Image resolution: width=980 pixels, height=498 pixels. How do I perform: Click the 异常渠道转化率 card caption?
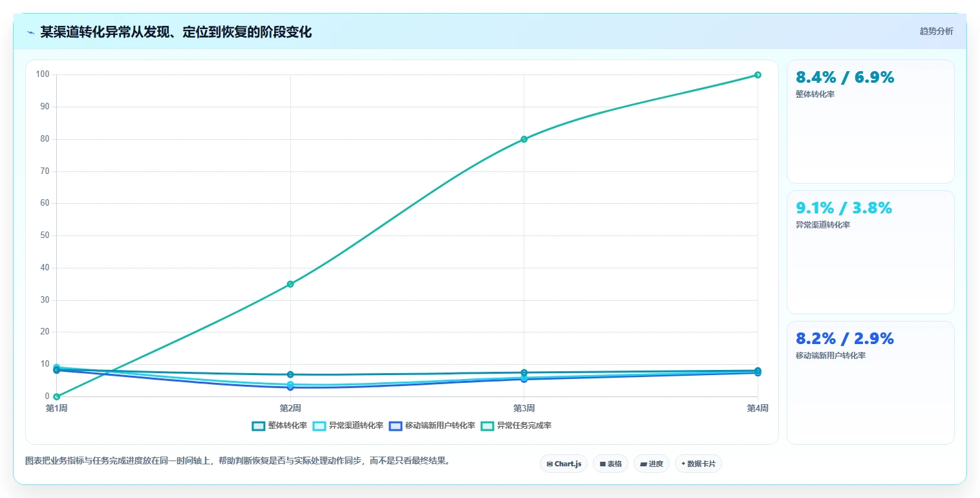(x=823, y=225)
